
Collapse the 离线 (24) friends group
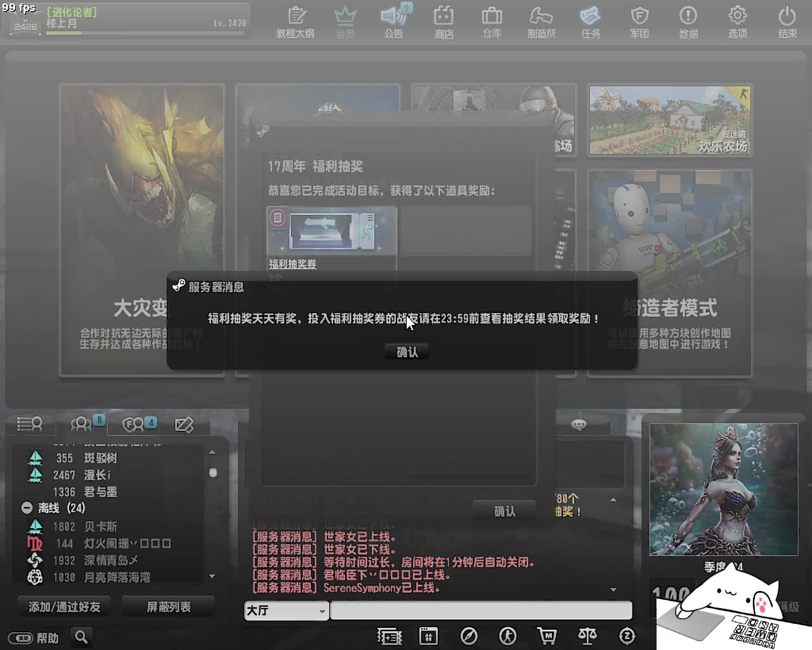point(27,508)
